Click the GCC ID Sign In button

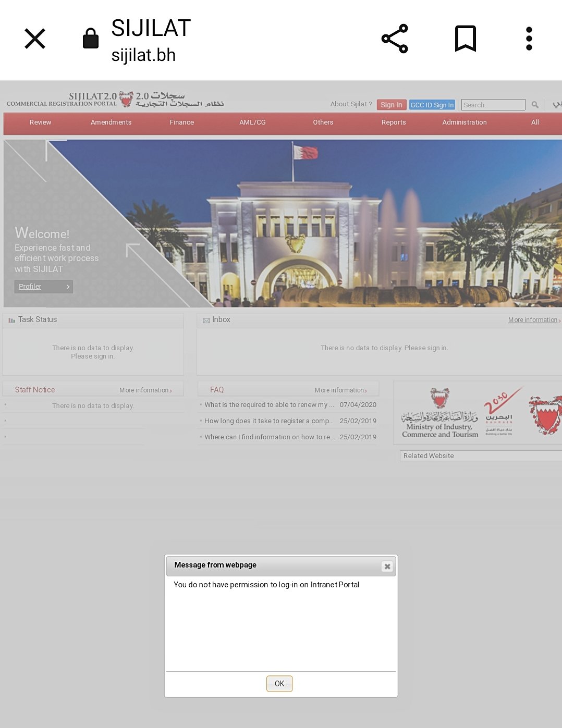point(432,105)
